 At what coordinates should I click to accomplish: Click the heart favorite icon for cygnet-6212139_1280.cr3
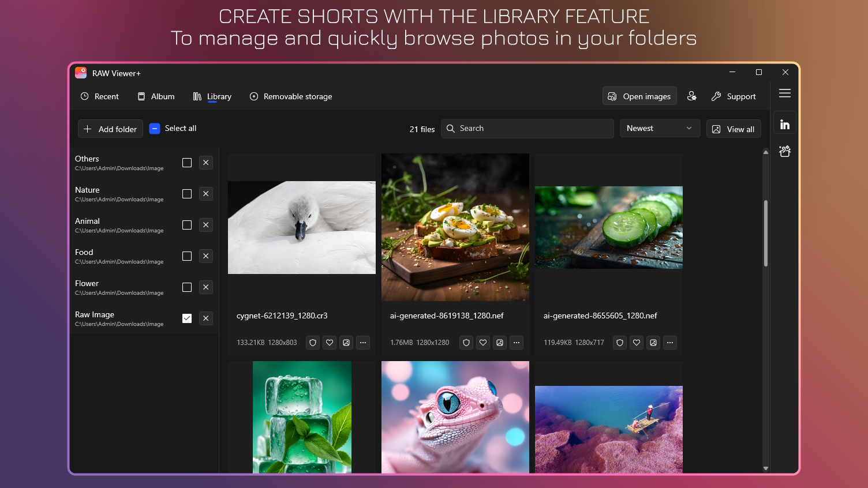coord(330,343)
